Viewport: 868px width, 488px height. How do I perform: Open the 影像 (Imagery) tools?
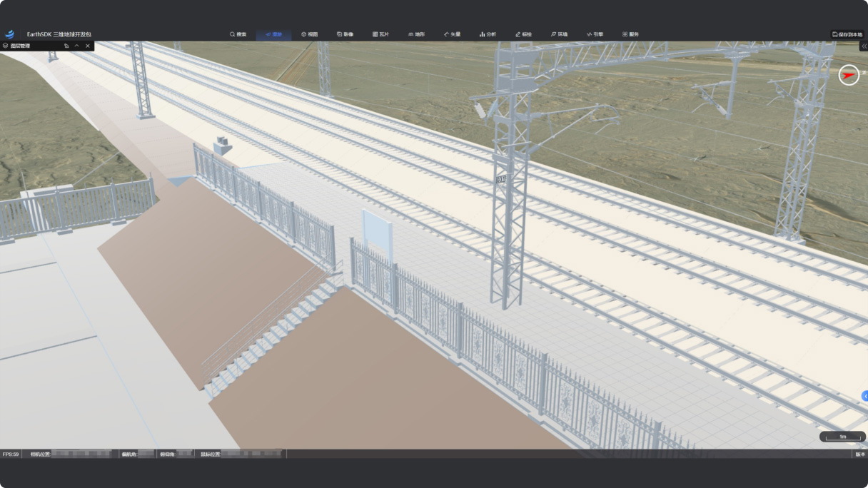click(x=345, y=34)
